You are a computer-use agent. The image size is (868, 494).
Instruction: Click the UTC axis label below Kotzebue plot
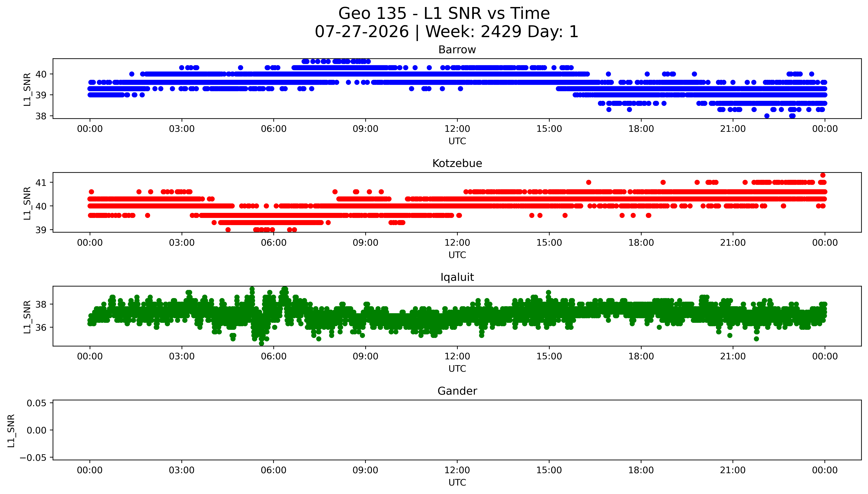457,255
